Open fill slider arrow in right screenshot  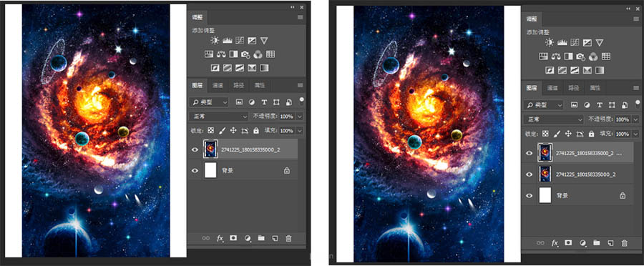(x=635, y=134)
